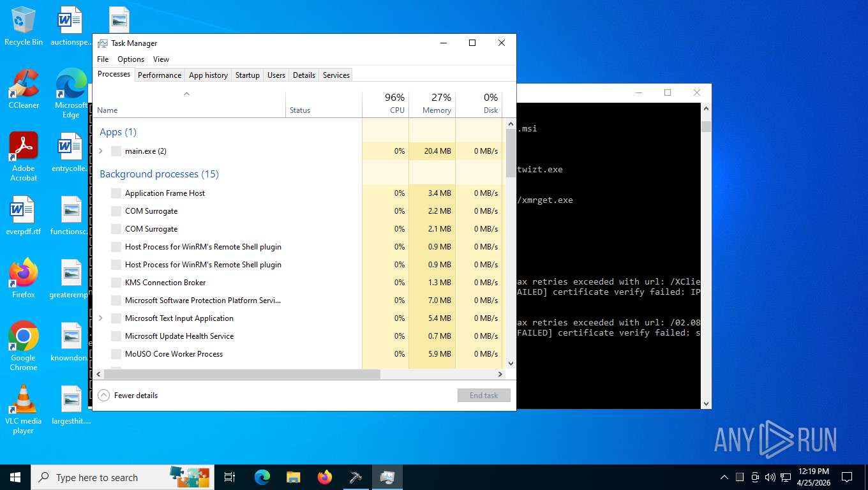
Task: Open File Explorer from the taskbar
Action: click(293, 477)
